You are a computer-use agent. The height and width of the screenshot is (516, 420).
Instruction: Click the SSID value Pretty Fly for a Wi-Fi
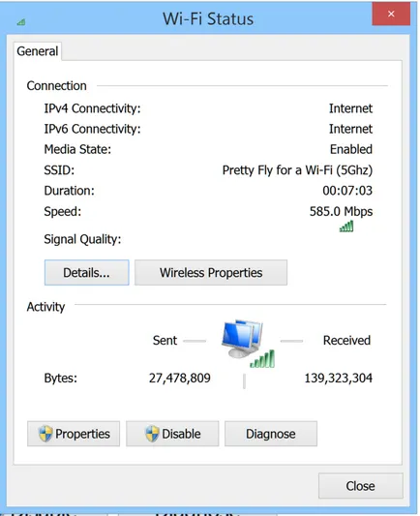pos(297,170)
